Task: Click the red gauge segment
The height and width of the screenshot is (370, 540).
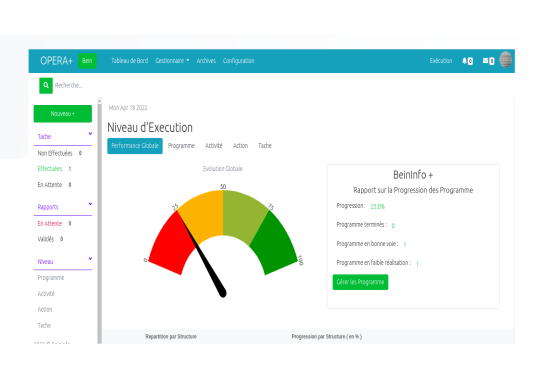Action: [x=170, y=244]
